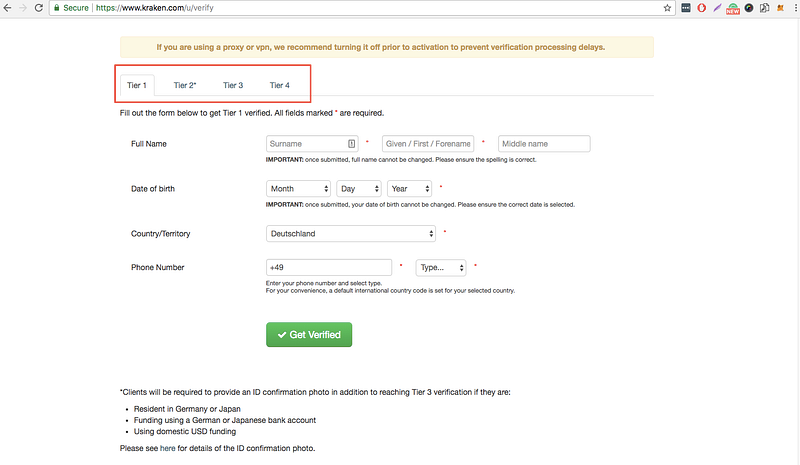Reload the page with refresh icon

pos(38,8)
